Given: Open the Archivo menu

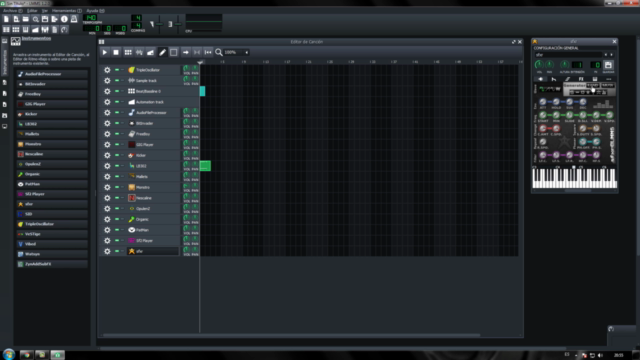Looking at the screenshot, I should tap(13, 11).
